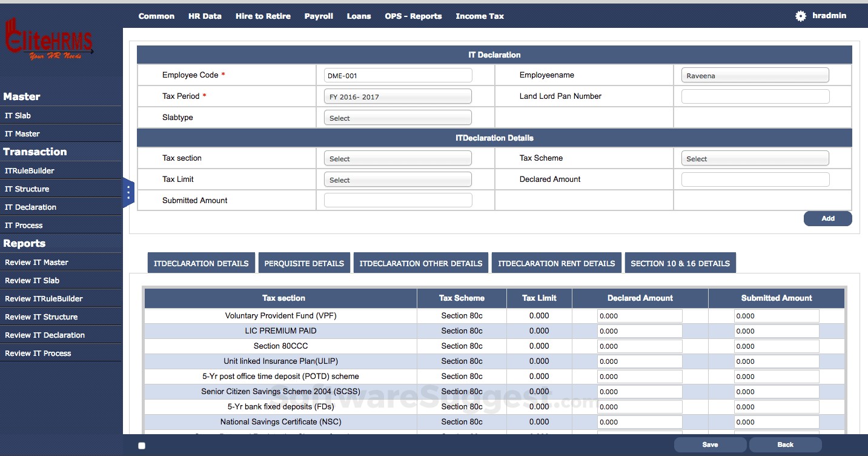Open the Tax Scheme dropdown

point(754,158)
